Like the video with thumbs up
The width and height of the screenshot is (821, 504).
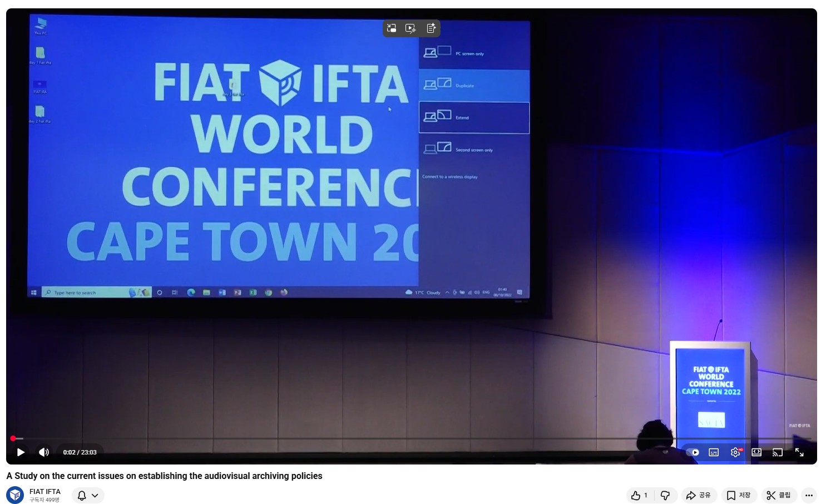(x=640, y=495)
